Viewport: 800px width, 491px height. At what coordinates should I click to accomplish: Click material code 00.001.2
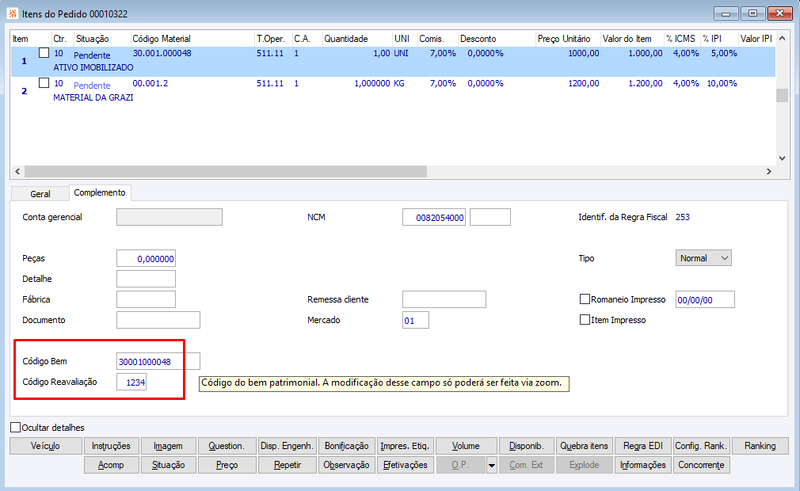pos(150,83)
